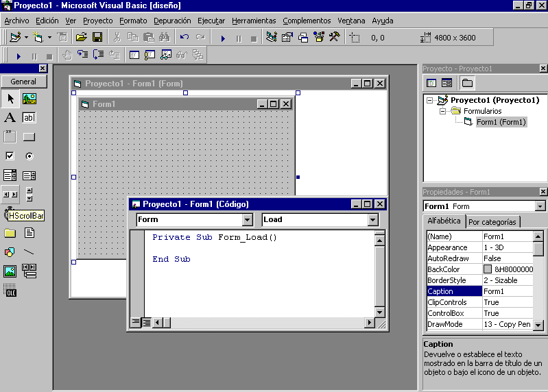
Task: Start the program with standard toolbar Run
Action: (223, 38)
